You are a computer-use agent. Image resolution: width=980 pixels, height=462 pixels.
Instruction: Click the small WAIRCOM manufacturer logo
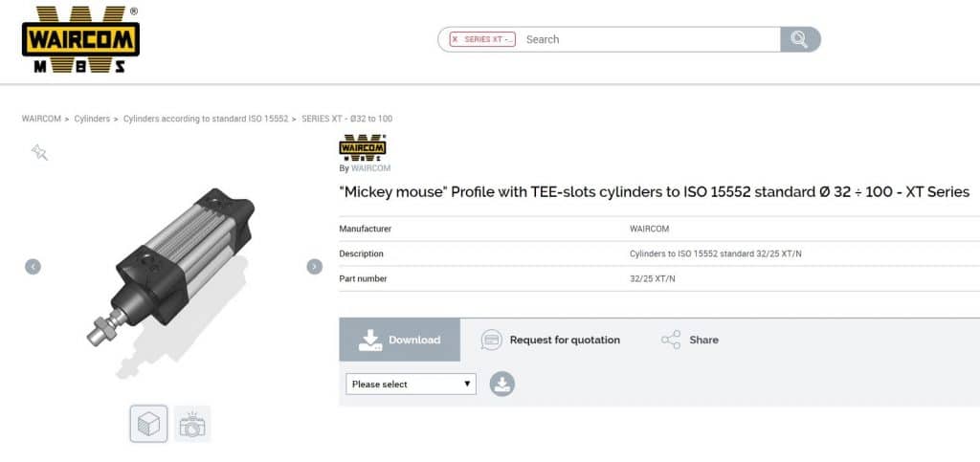363,148
